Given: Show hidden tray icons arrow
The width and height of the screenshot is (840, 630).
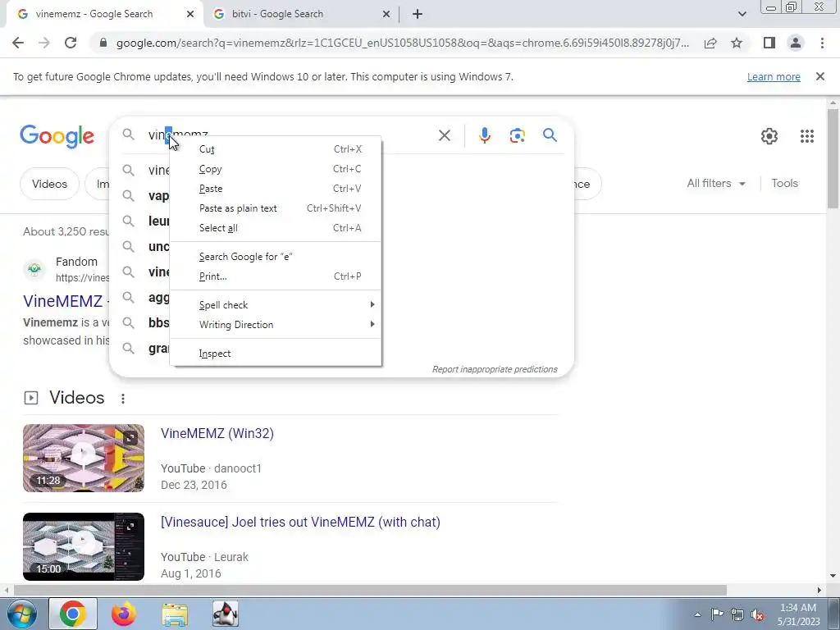Looking at the screenshot, I should click(x=697, y=614).
